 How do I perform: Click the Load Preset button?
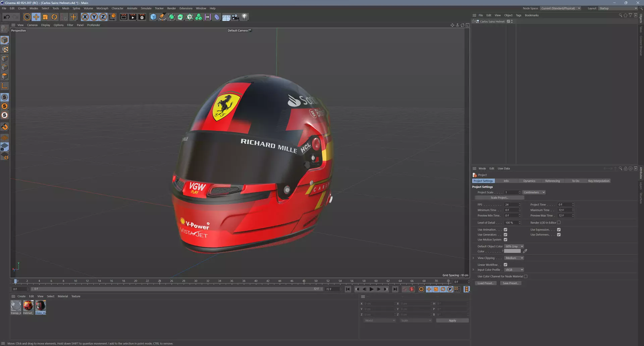(x=485, y=283)
